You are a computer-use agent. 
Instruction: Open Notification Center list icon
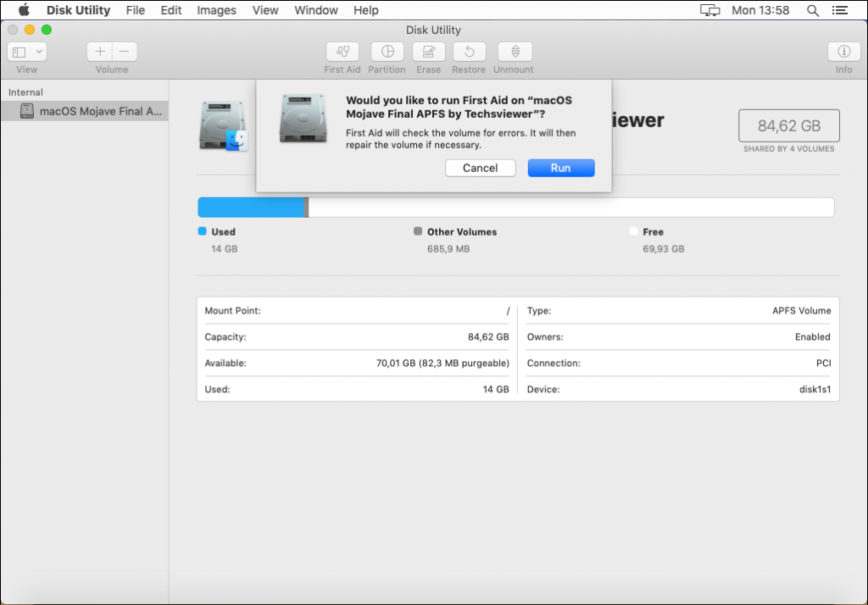[x=840, y=10]
